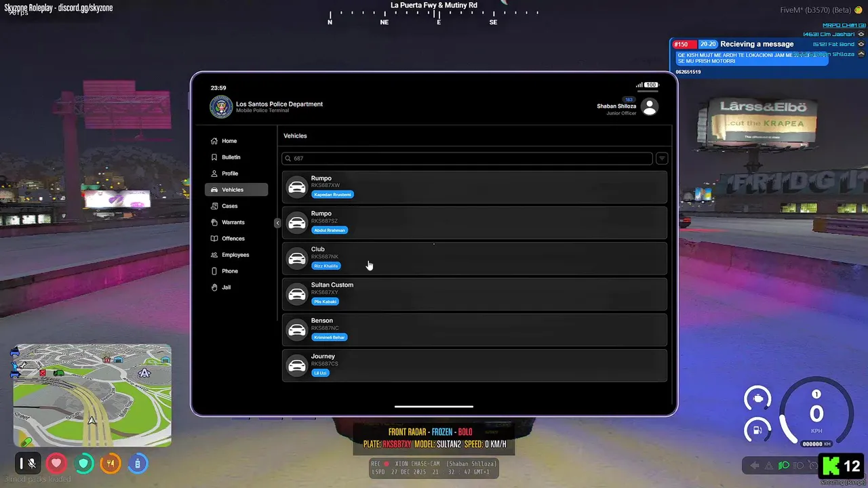Viewport: 868px width, 488px height.
Task: Click the Vehicles page heading
Action: (295, 136)
